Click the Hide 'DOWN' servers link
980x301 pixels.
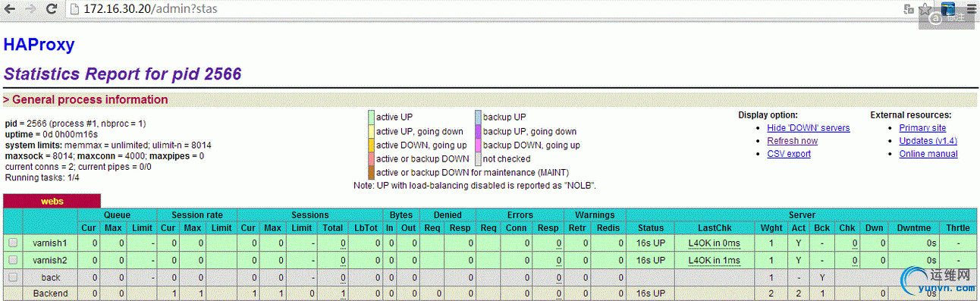pos(809,128)
